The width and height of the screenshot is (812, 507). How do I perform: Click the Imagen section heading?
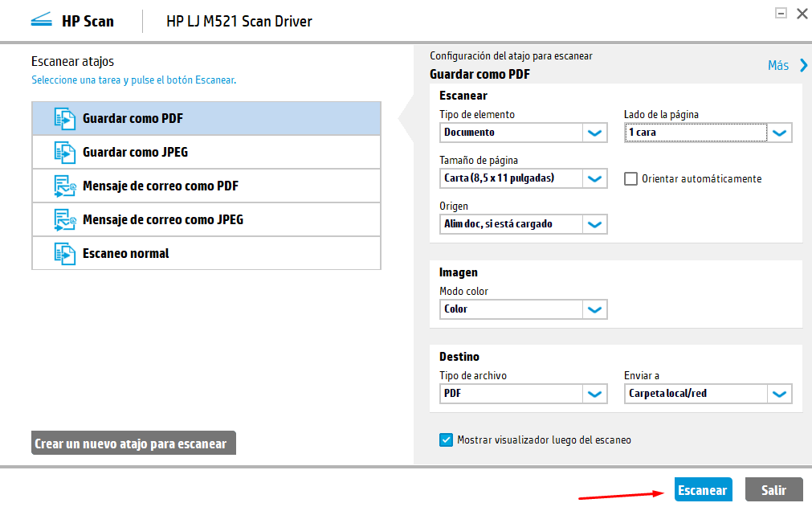[459, 272]
